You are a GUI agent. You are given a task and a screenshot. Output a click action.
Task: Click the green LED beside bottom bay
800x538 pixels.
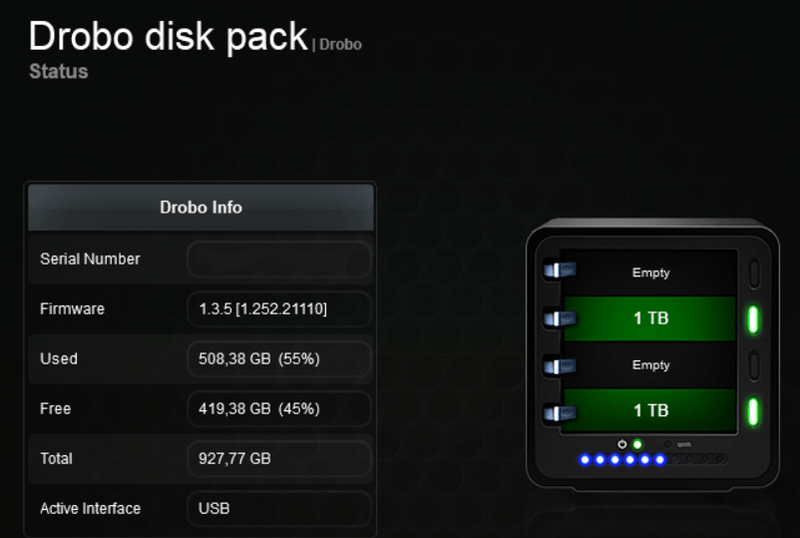754,411
